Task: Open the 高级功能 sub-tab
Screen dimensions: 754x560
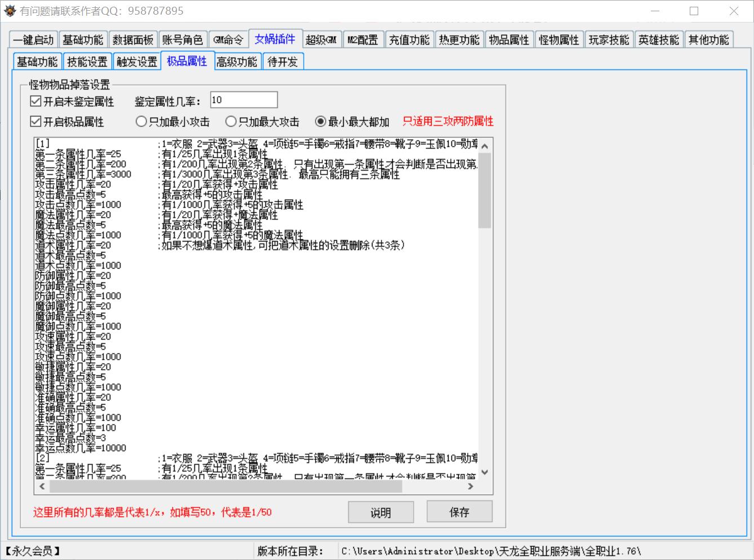Action: click(237, 61)
